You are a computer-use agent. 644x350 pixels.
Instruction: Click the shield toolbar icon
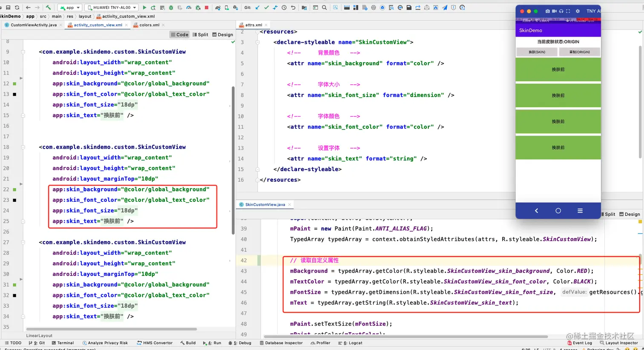coord(454,8)
